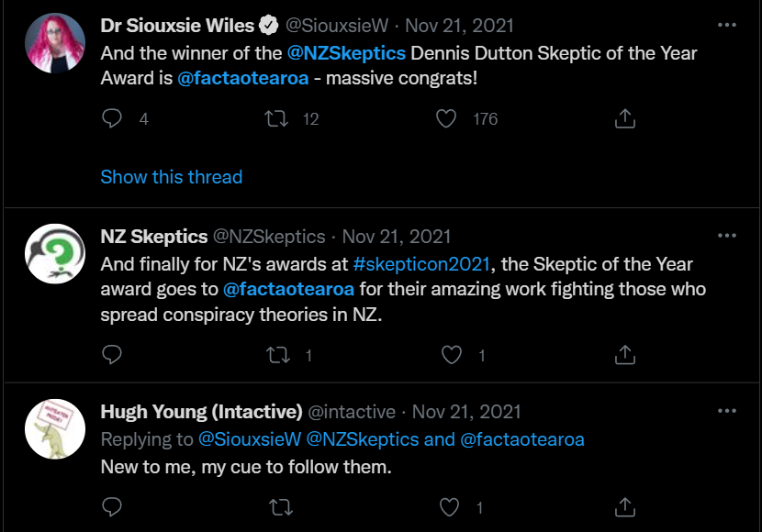The width and height of the screenshot is (762, 532).
Task: Reply to Dr Siouxsie Wiles' tweet
Action: (110, 118)
